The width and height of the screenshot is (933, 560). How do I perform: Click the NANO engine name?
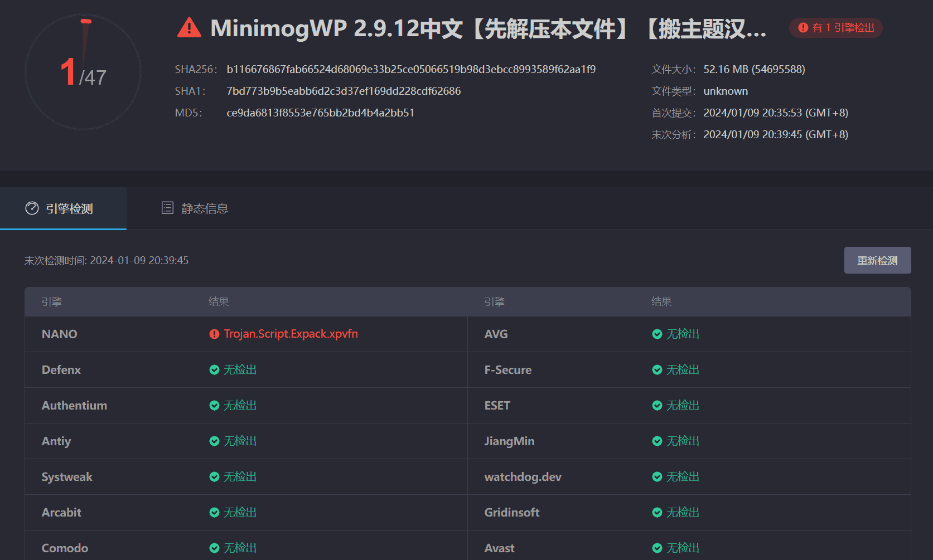tap(60, 334)
